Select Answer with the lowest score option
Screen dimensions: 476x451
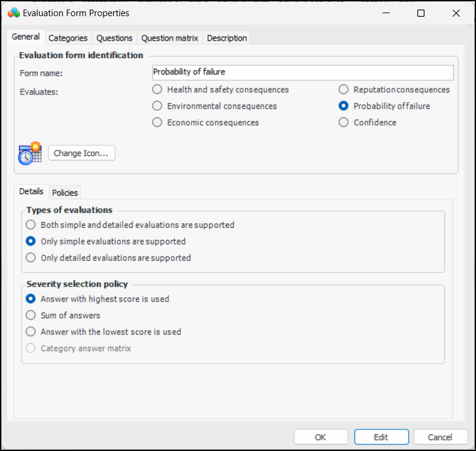[31, 331]
